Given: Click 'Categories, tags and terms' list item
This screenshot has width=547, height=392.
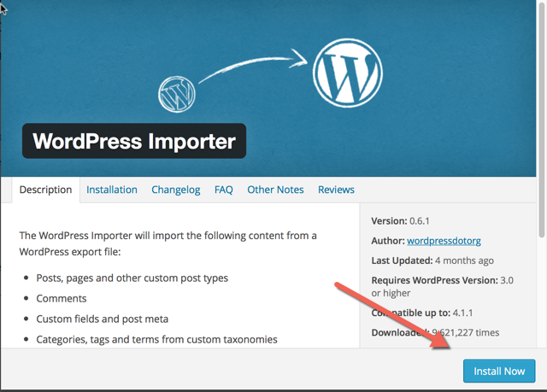Looking at the screenshot, I should pos(156,339).
